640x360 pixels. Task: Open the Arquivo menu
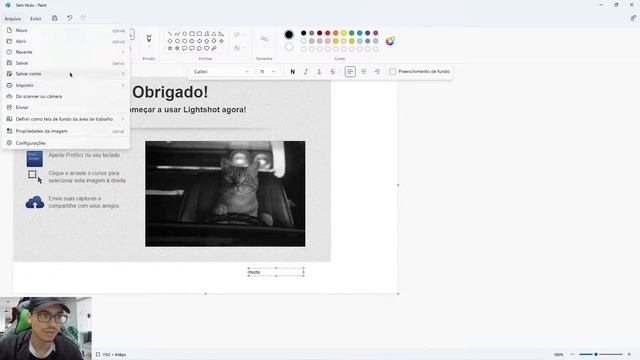point(13,18)
